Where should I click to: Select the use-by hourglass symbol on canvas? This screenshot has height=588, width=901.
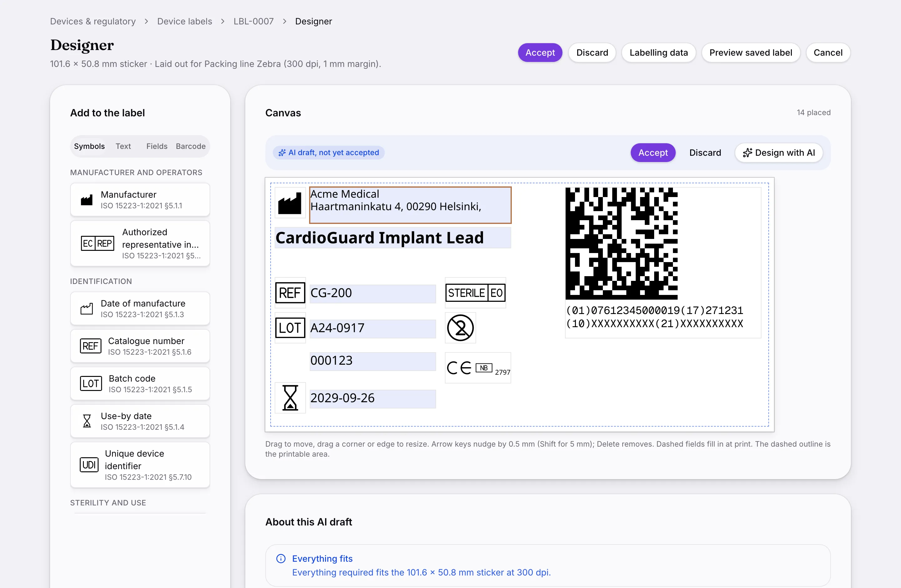[290, 398]
